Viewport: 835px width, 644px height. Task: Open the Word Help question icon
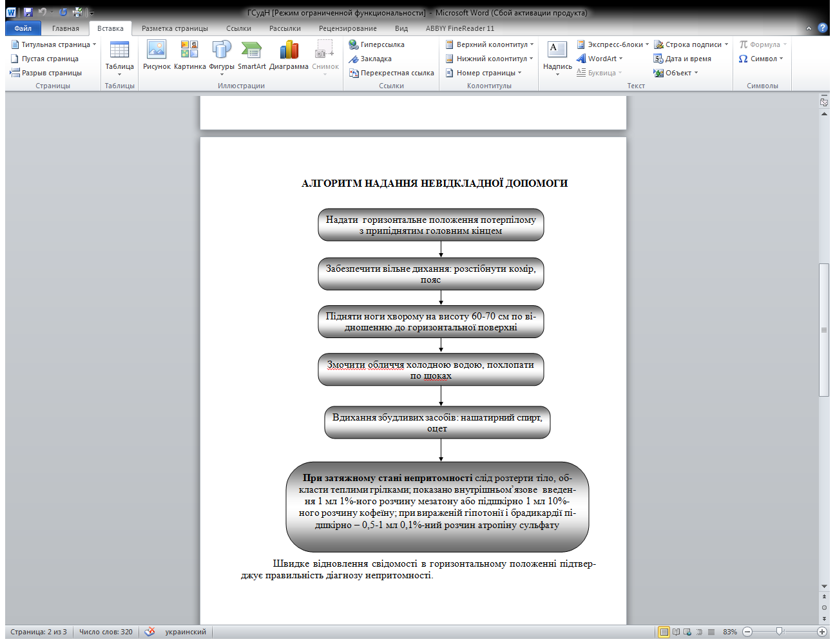coord(823,28)
